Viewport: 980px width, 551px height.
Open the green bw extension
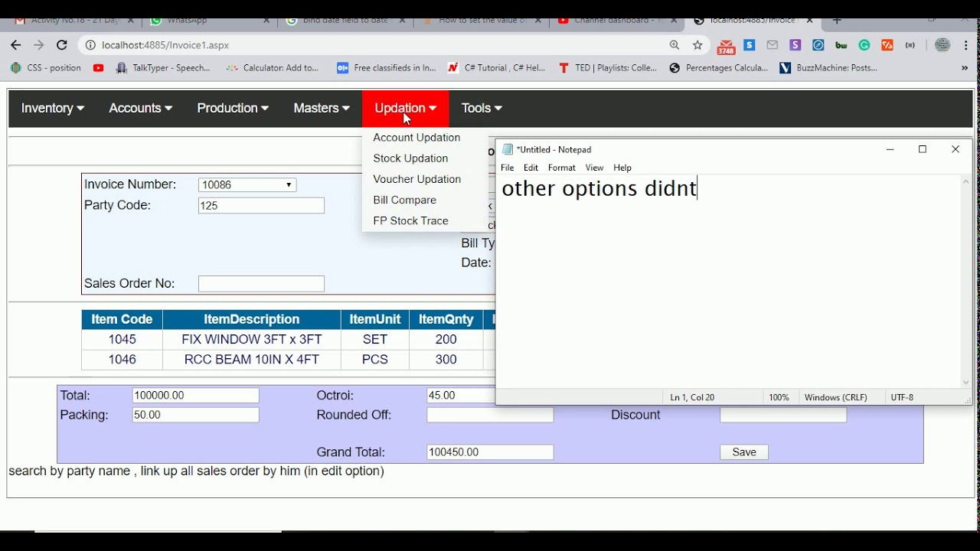click(x=841, y=45)
